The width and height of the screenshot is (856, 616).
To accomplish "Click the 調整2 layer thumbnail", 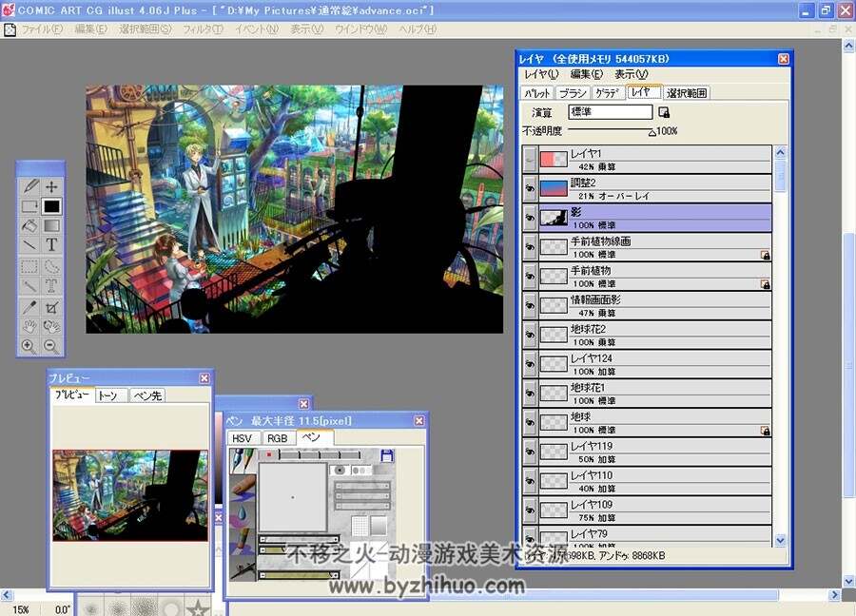I will 554,188.
